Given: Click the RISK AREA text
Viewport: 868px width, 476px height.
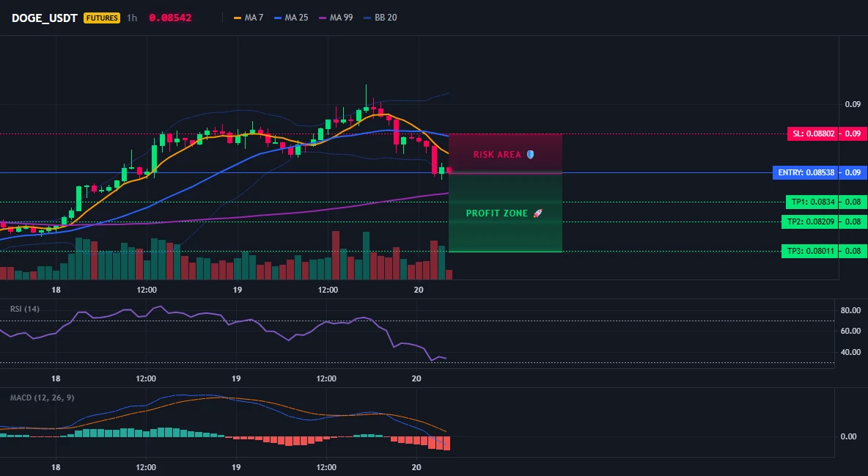Looking at the screenshot, I should click(x=497, y=155).
